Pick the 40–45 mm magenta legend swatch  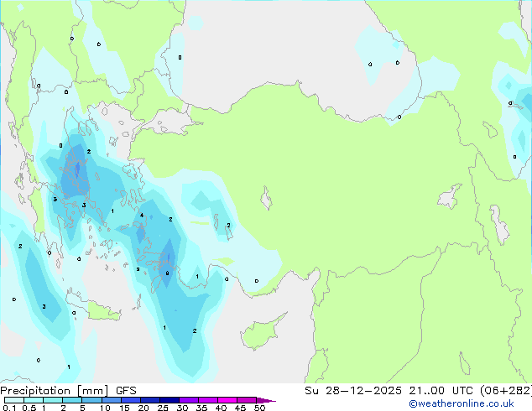pos(227,400)
